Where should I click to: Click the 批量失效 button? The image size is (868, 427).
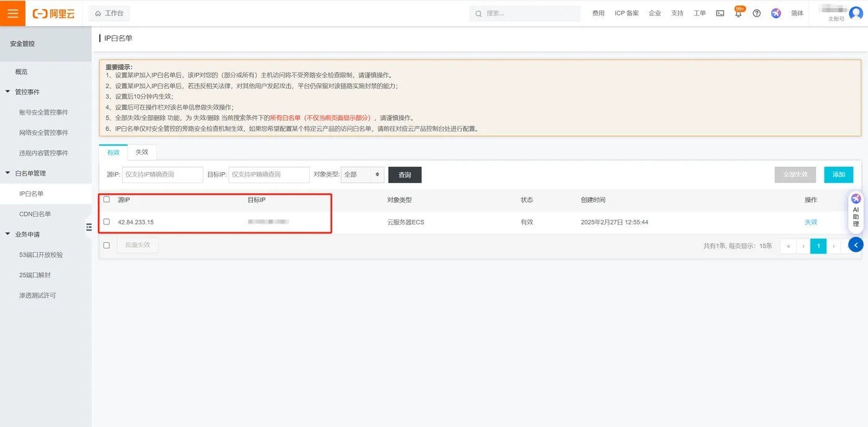coord(138,245)
